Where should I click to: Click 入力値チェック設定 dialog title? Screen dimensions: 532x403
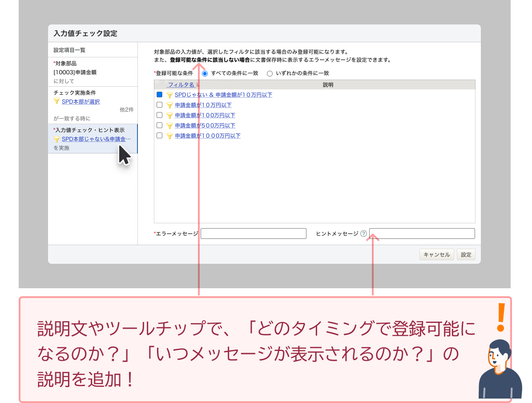coord(85,33)
